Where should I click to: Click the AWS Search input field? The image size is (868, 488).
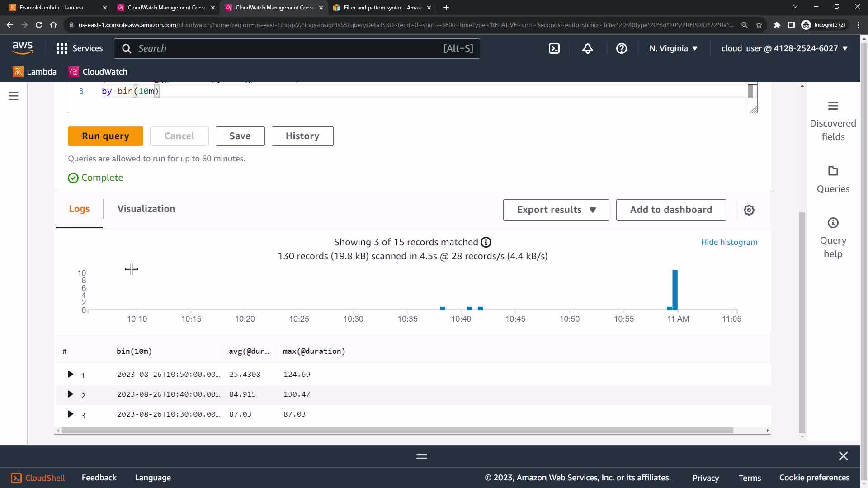[x=289, y=48]
